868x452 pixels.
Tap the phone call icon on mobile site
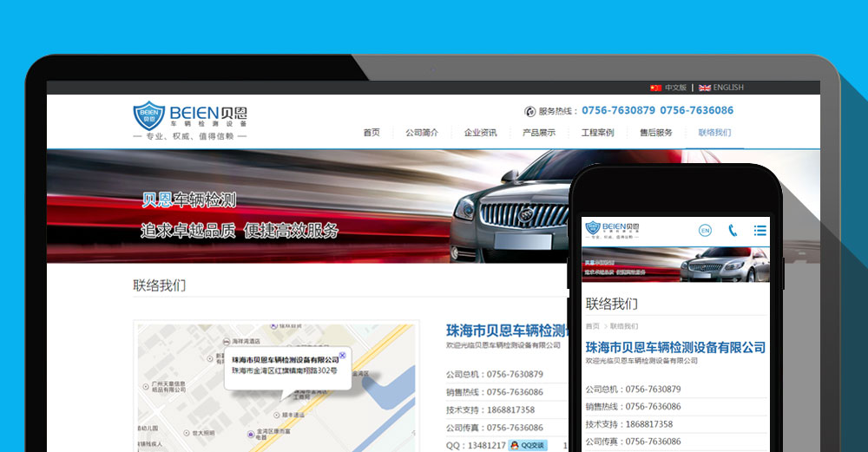(733, 230)
